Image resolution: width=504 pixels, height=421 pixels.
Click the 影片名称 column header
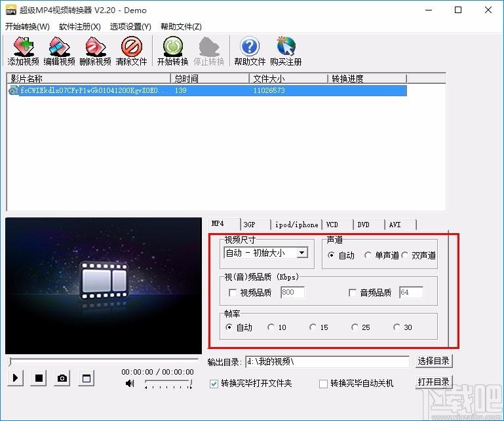88,79
